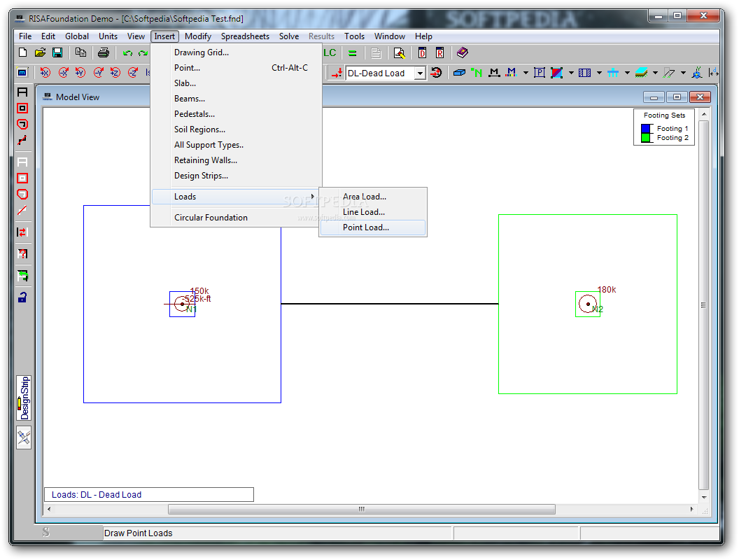Click the cyan soil layer icon
739x560 pixels.
pyautogui.click(x=642, y=73)
